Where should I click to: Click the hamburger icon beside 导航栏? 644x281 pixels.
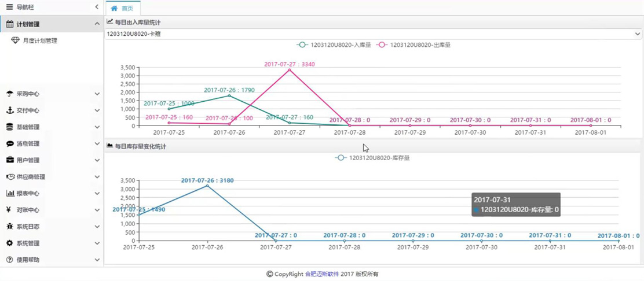coord(9,7)
